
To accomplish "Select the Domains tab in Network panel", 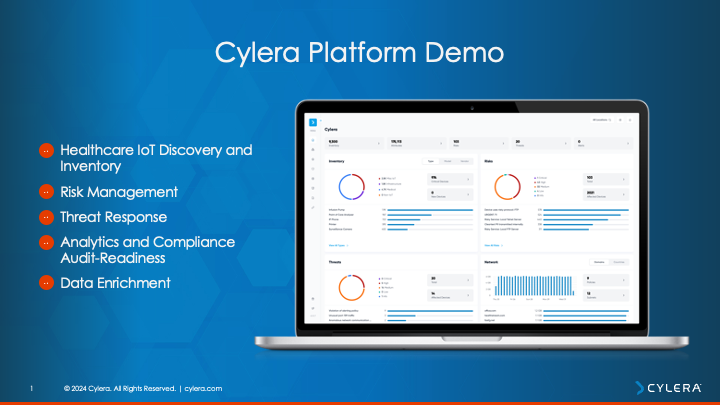I will (x=599, y=262).
